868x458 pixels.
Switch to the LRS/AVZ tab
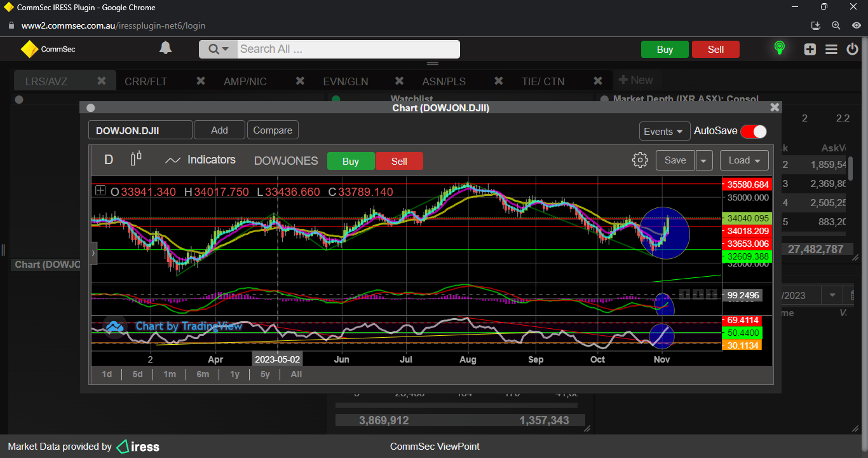pos(46,81)
